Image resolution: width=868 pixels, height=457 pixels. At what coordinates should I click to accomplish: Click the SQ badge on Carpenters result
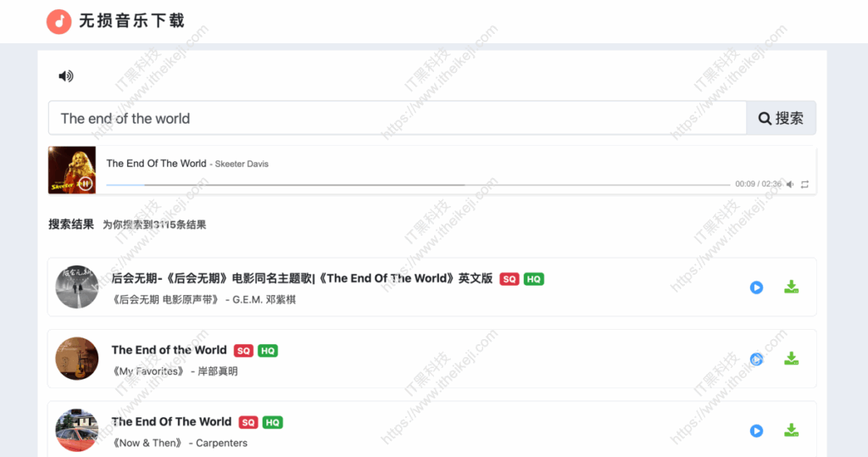[x=248, y=422]
